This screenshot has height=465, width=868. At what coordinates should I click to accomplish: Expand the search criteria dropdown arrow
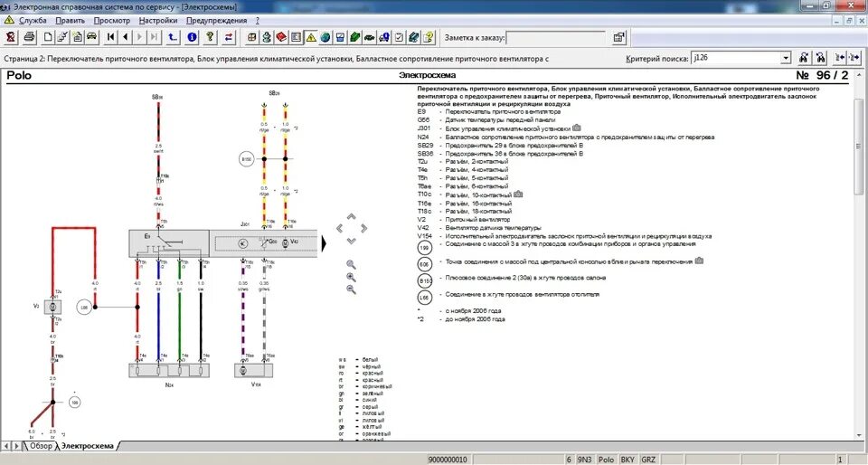pos(786,58)
